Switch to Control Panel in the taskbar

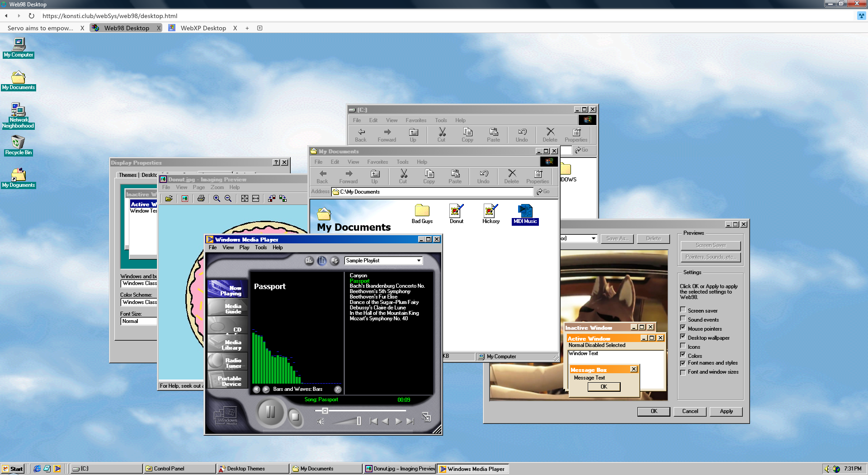(179, 469)
